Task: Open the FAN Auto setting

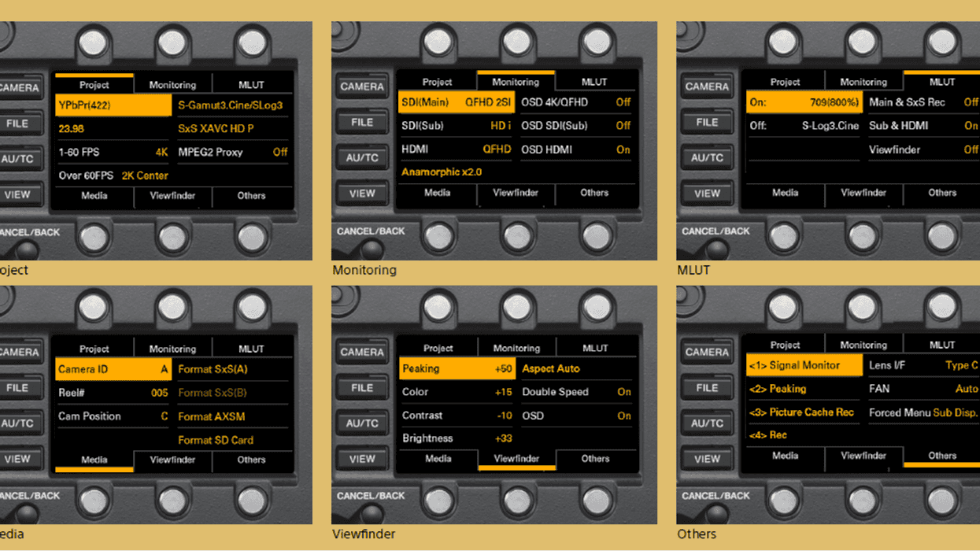Action: [923, 389]
